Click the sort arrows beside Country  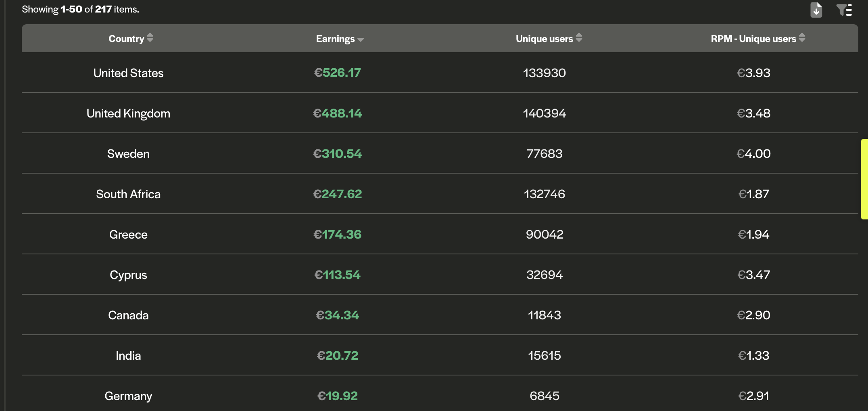point(150,38)
